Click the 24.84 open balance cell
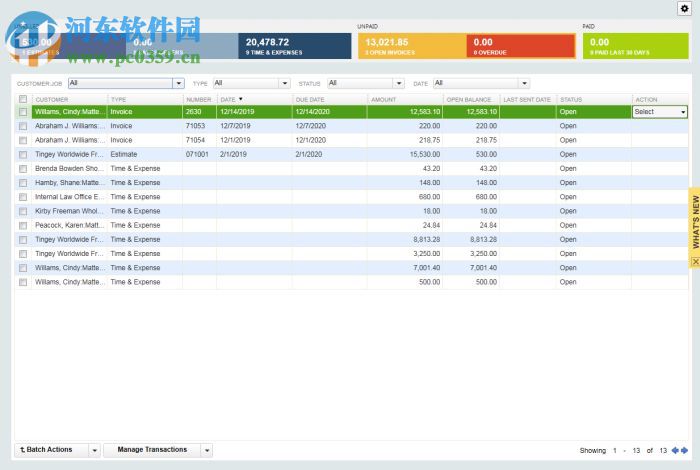This screenshot has height=470, width=700. pos(488,225)
